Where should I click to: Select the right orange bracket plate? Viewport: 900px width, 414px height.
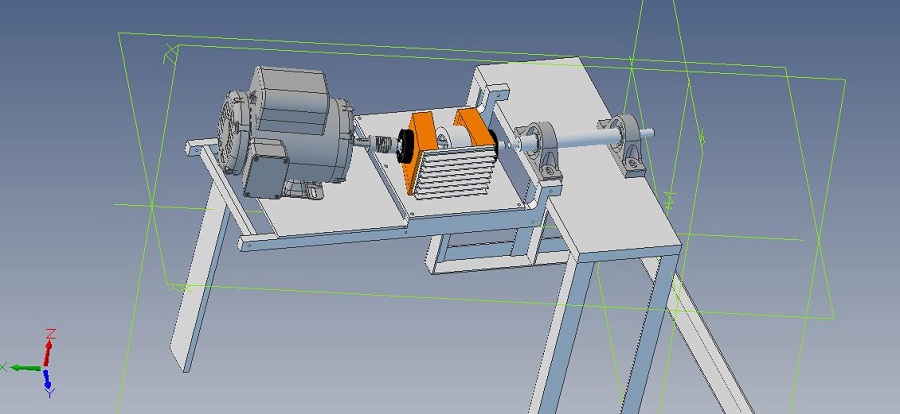(x=478, y=128)
